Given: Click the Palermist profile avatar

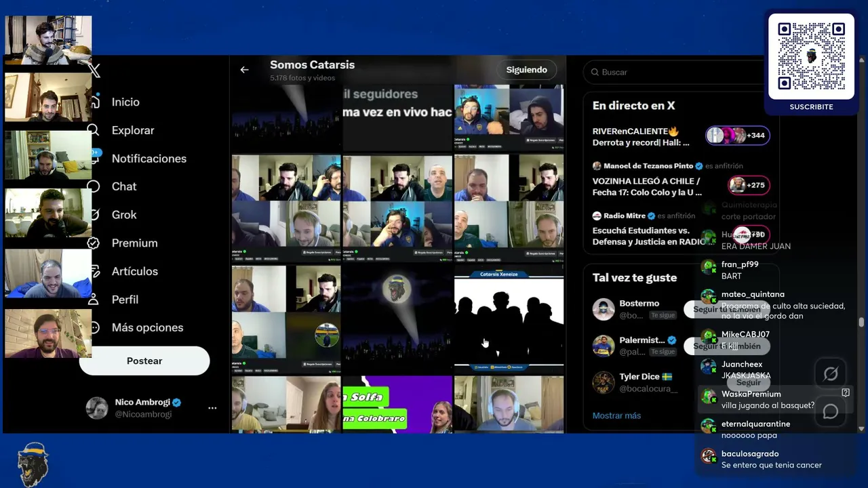Looking at the screenshot, I should (x=604, y=346).
